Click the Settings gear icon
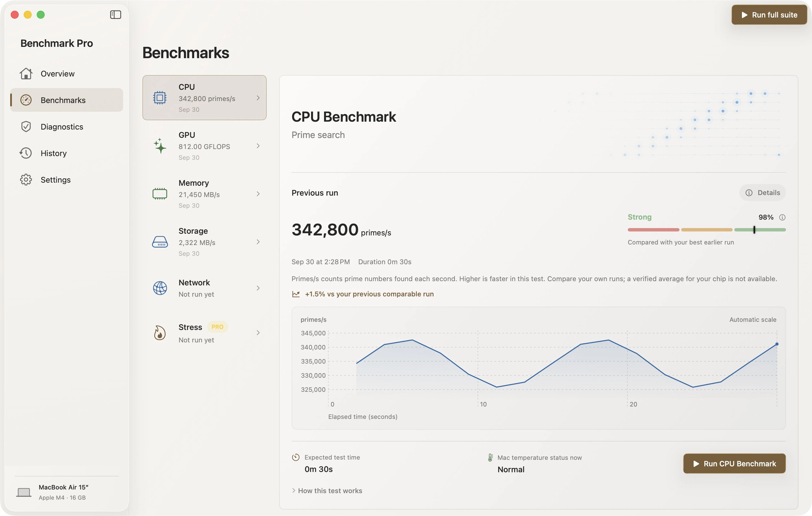812x516 pixels. click(26, 180)
